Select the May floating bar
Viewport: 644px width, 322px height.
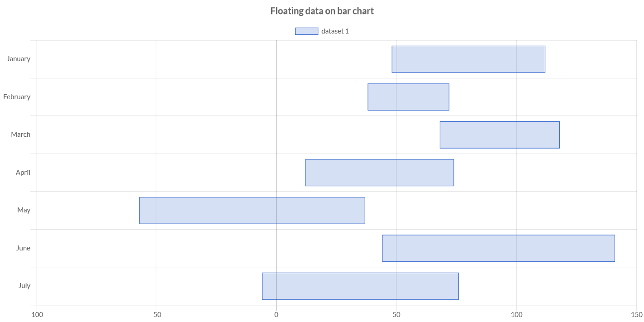pos(252,210)
